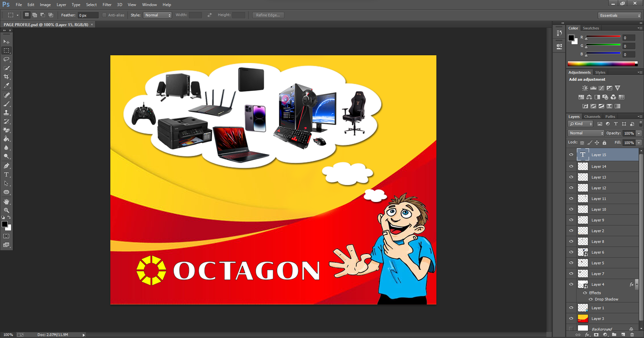Screen dimensions: 644x338
Task: Select the Crop tool
Action: click(x=6, y=77)
